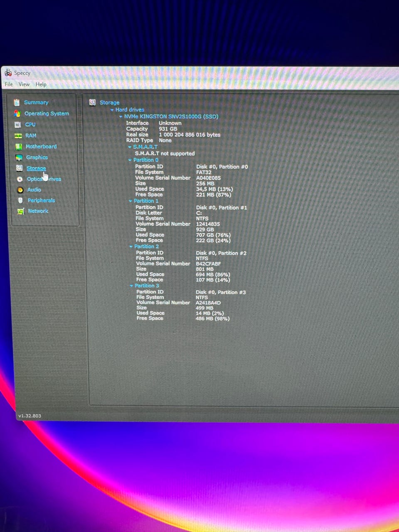Click the Summary sidebar icon
The width and height of the screenshot is (399, 532).
[x=17, y=102]
